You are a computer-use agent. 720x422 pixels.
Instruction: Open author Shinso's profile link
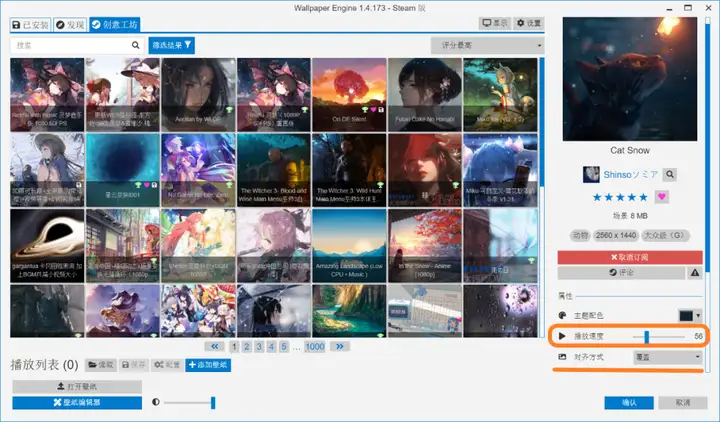(x=630, y=174)
